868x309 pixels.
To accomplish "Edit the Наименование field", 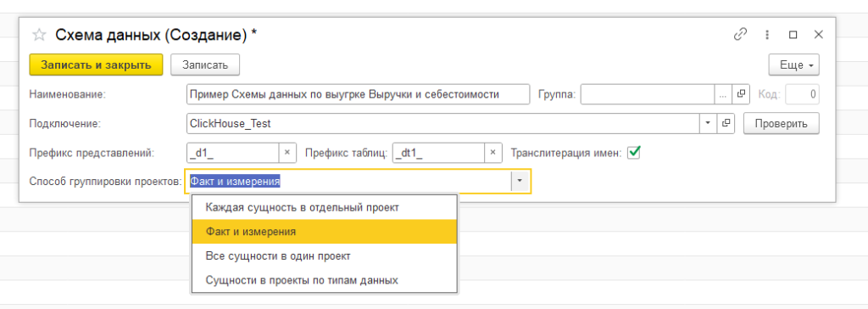I will pyautogui.click(x=359, y=94).
